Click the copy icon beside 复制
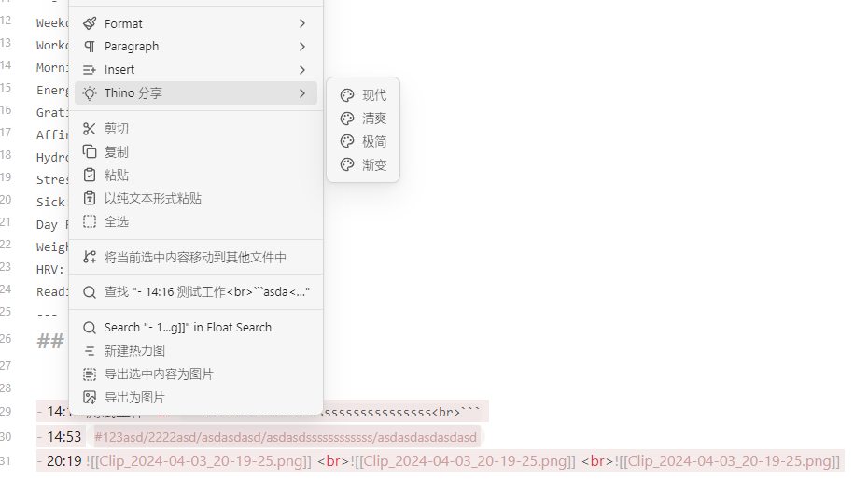 [x=89, y=151]
